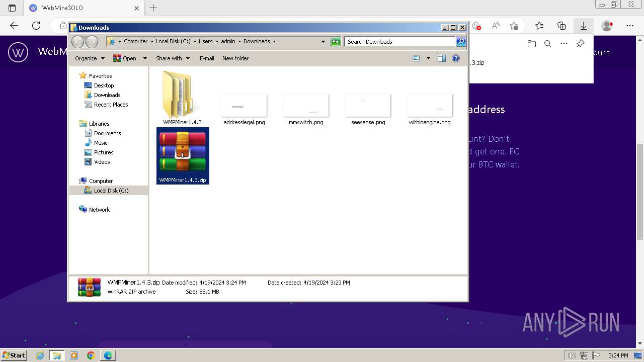644x362 pixels.
Task: Toggle the Edge Downloads panel
Action: [x=584, y=26]
